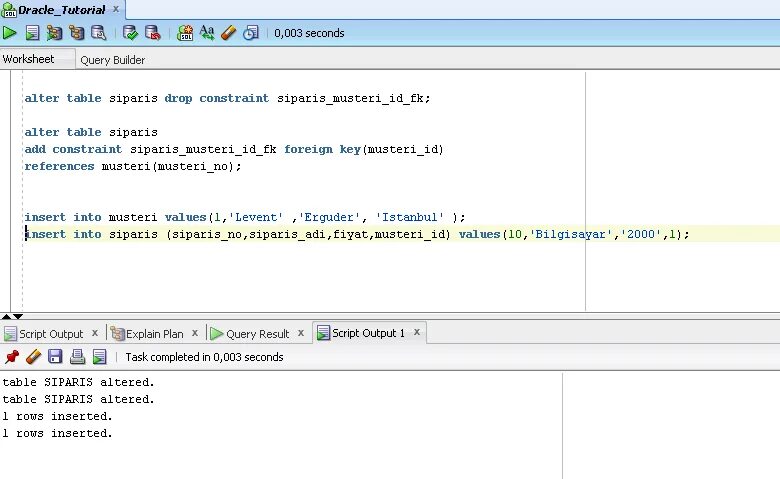Click the second 'table SIPARIS altered.' output line
780x479 pixels.
[x=79, y=399]
